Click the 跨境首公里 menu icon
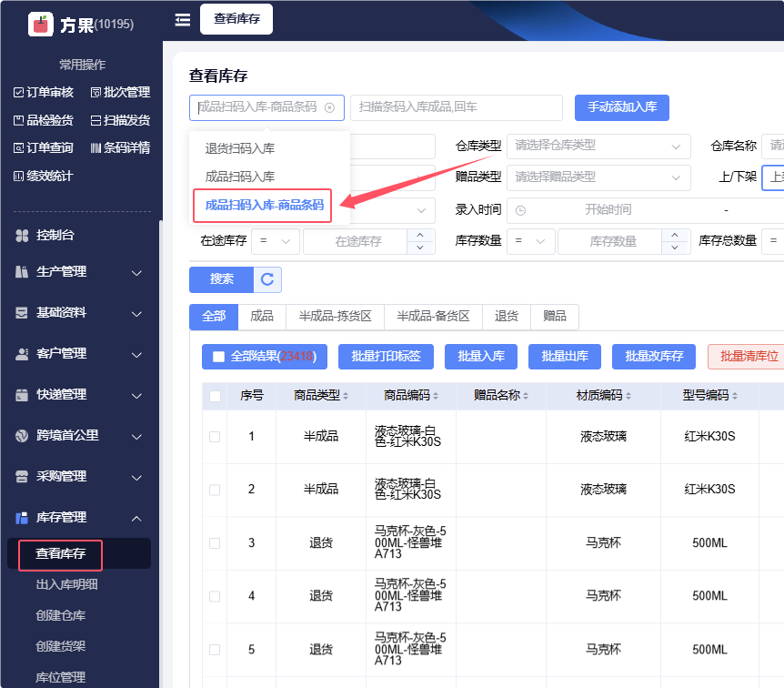 coord(22,436)
